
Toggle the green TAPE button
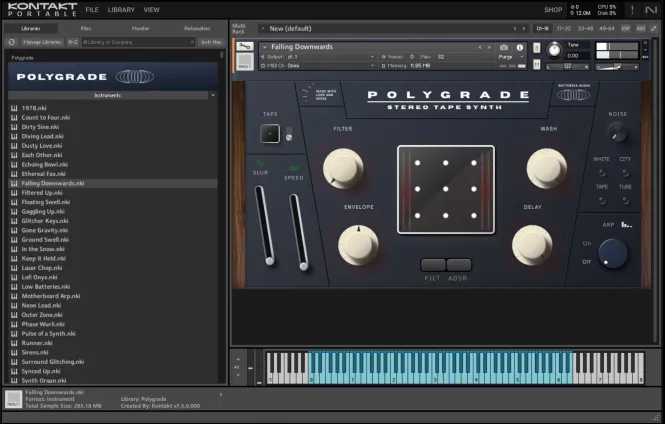(270, 134)
